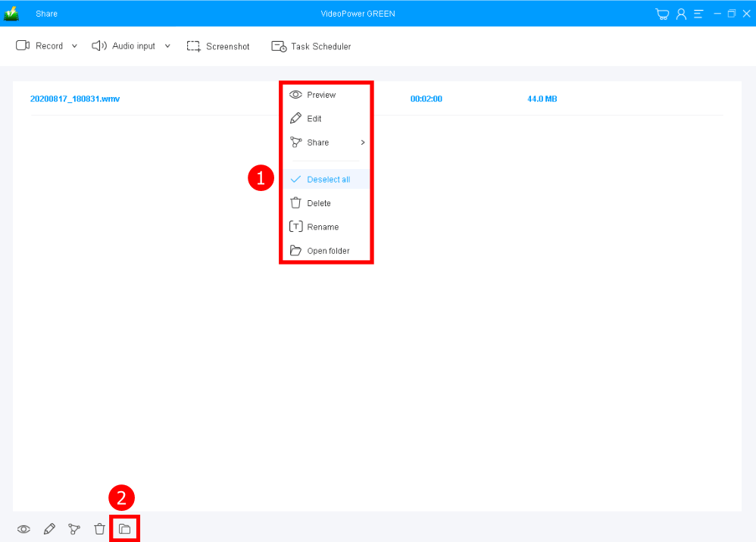Click the Preview eye icon at the bottom
Image resolution: width=756 pixels, height=542 pixels.
pyautogui.click(x=23, y=528)
